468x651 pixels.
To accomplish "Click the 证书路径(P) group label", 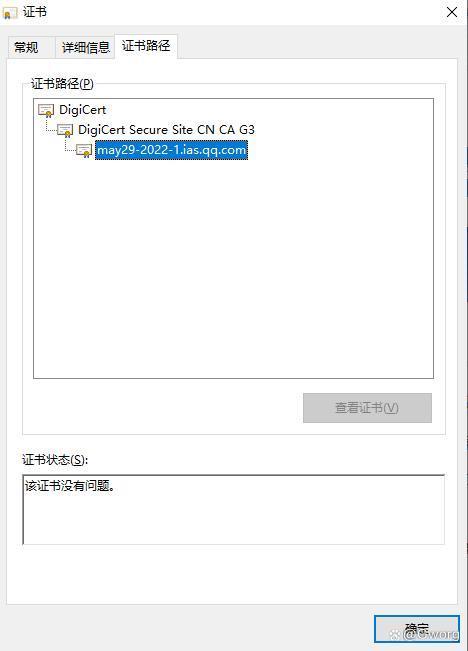I will 62,83.
